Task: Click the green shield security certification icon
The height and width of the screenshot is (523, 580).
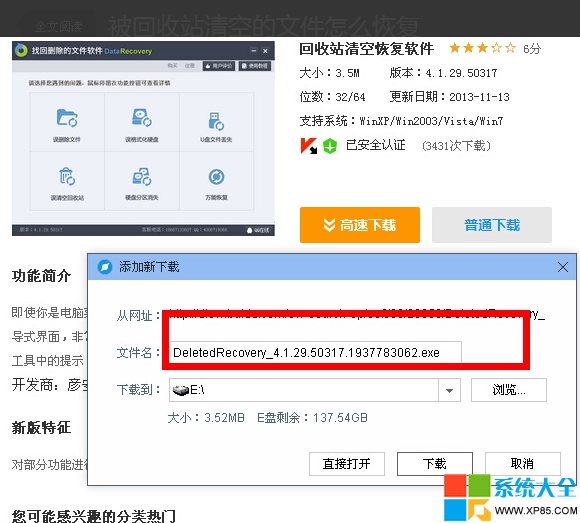Action: coord(330,146)
